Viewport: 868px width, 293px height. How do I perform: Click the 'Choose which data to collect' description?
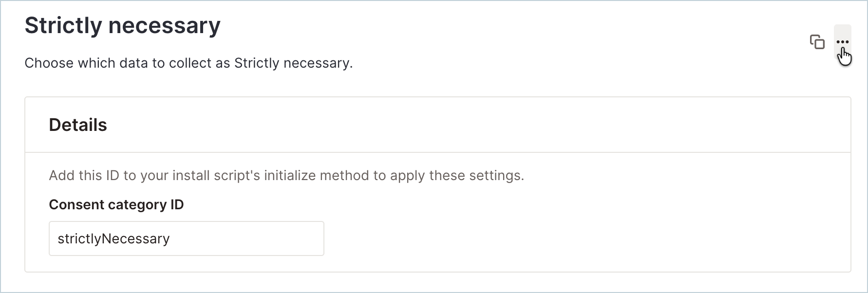coord(189,63)
